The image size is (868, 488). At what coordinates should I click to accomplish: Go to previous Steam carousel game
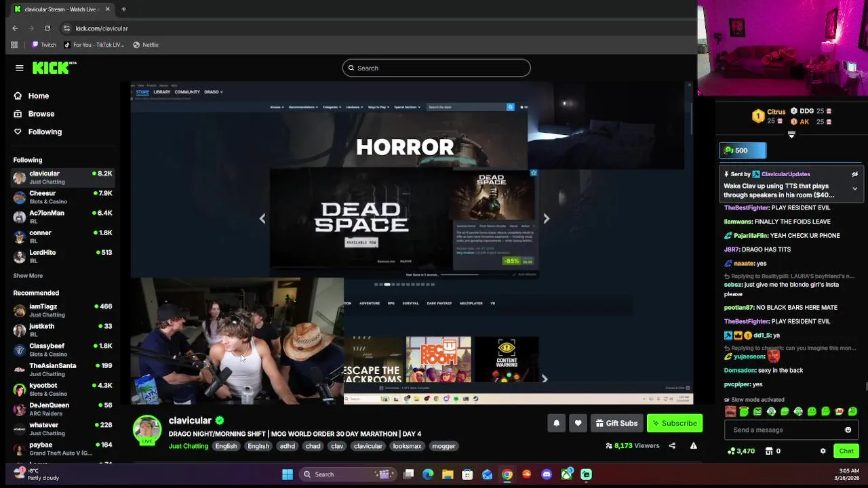coord(262,218)
